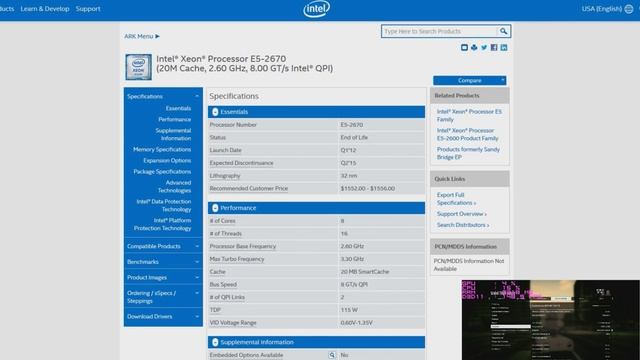Click the Lithography label
The height and width of the screenshot is (360, 640).
(225, 176)
